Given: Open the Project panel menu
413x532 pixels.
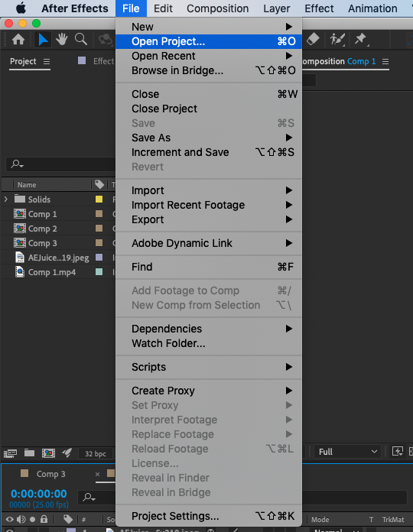Looking at the screenshot, I should tap(47, 61).
